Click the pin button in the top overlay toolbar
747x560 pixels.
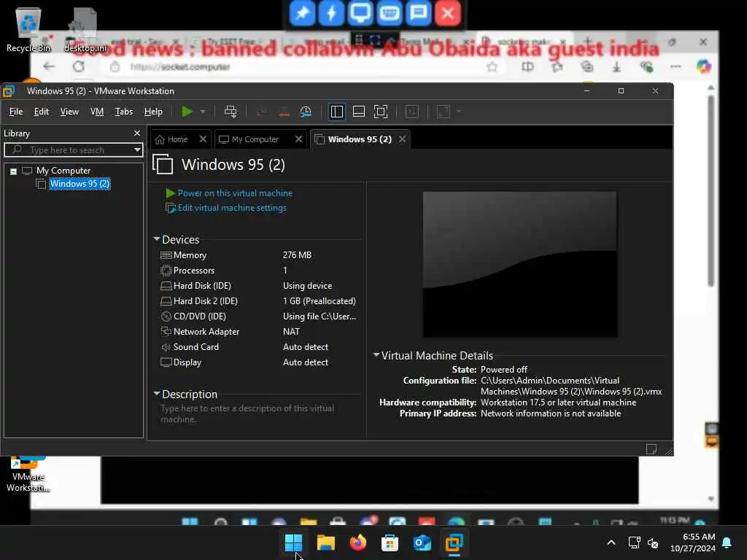[x=303, y=13]
